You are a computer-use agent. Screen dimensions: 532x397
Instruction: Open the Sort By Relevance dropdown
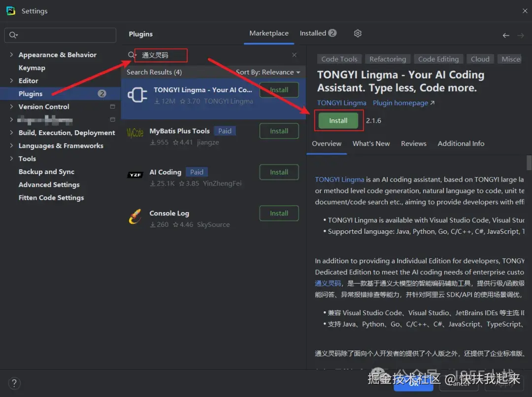(268, 72)
